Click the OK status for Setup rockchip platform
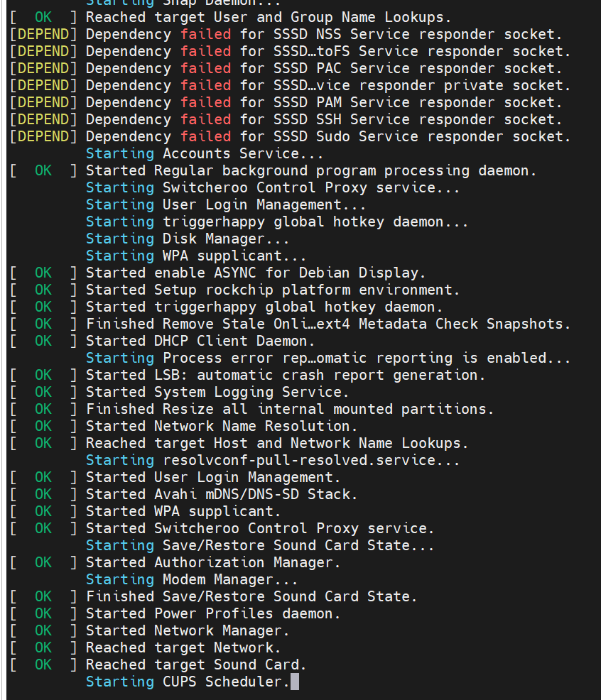 [x=43, y=290]
